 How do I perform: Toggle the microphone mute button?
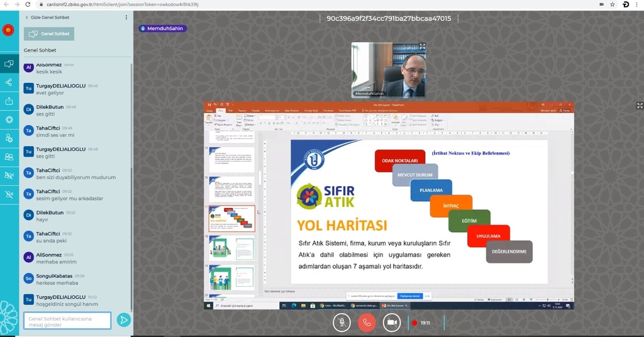pos(342,323)
